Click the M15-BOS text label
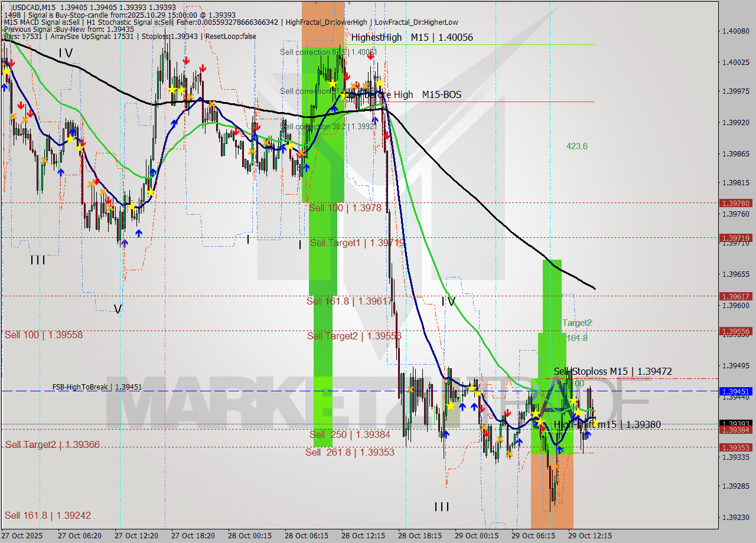 point(442,94)
